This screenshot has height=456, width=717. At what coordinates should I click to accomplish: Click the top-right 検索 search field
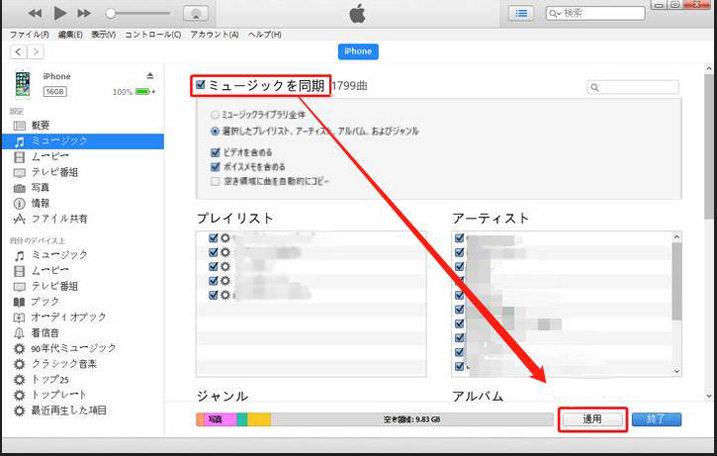[595, 13]
